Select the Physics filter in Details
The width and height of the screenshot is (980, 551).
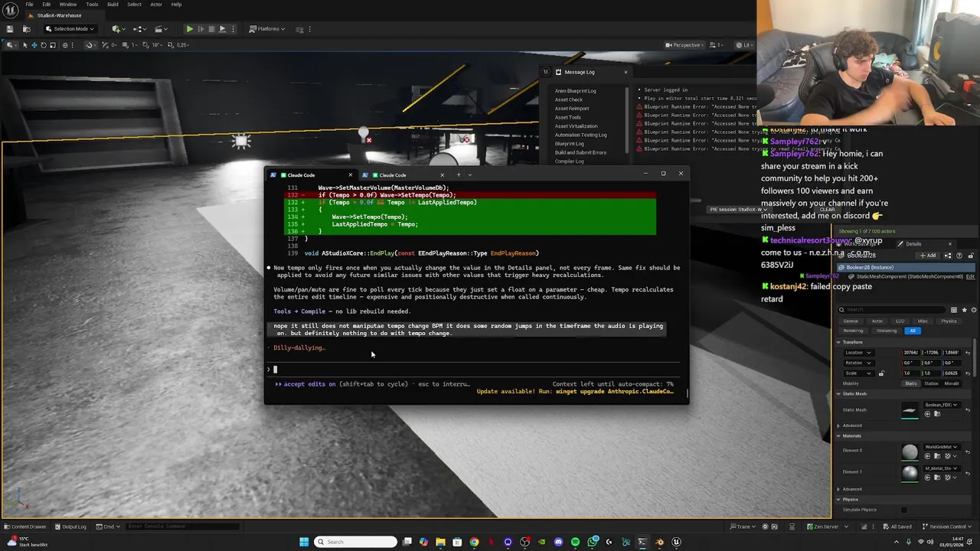pos(949,321)
